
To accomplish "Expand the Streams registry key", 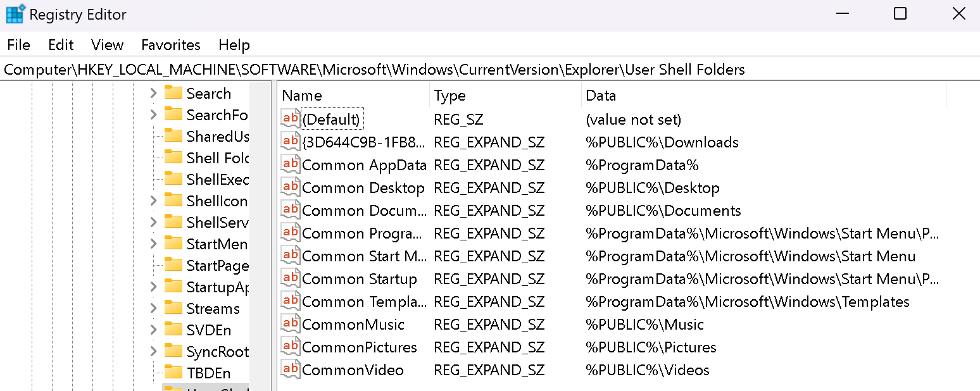I will (x=153, y=309).
